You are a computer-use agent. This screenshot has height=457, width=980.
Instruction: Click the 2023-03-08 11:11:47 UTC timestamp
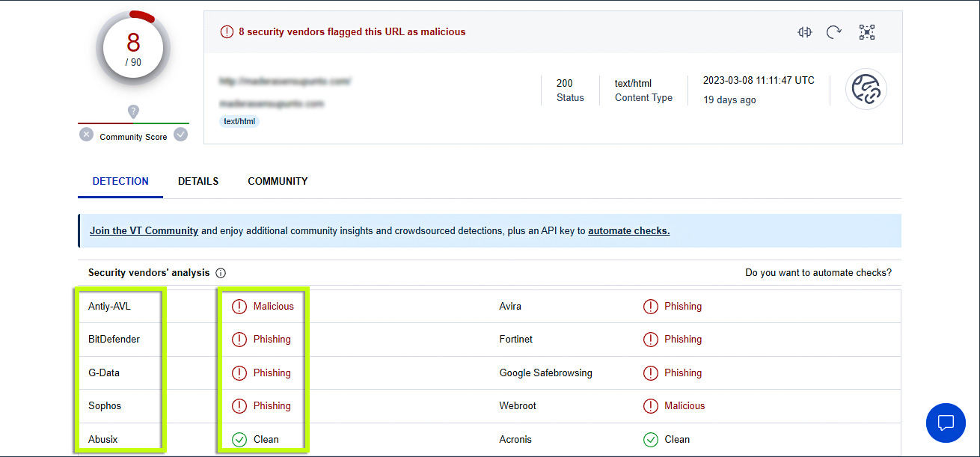point(759,80)
